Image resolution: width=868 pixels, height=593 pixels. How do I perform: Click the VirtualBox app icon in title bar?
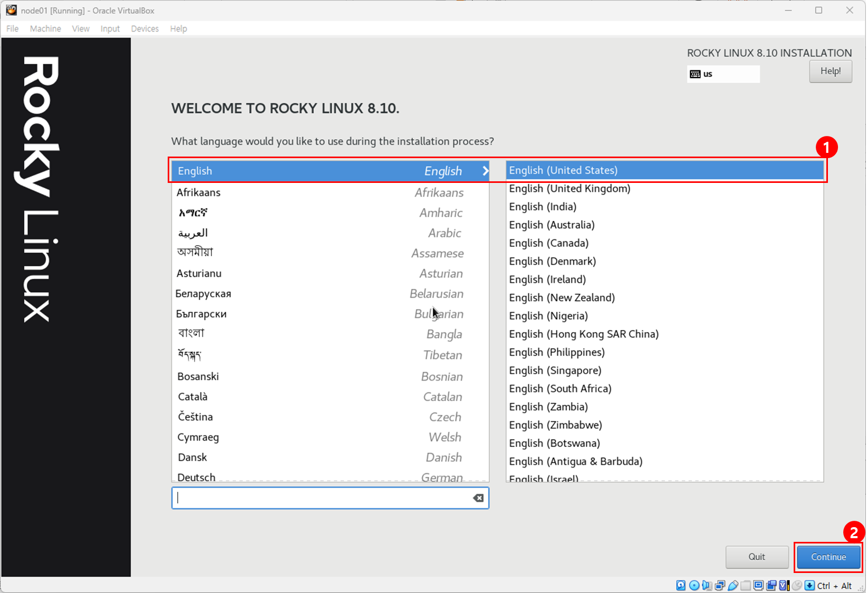(11, 10)
